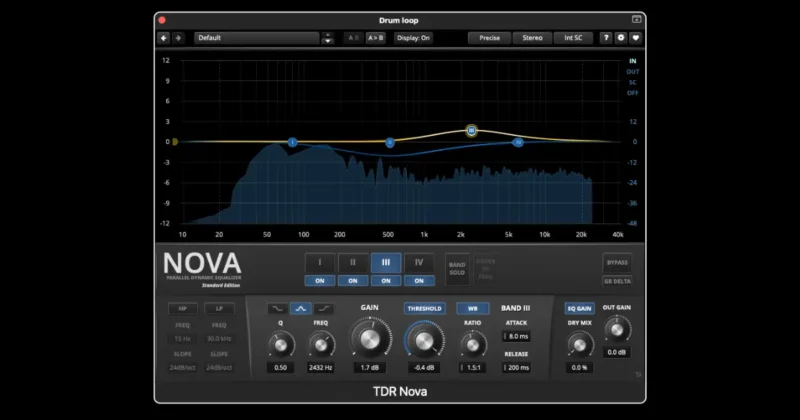Select the high shelf filter shape icon
Screen dimensions: 800x420
click(x=323, y=308)
